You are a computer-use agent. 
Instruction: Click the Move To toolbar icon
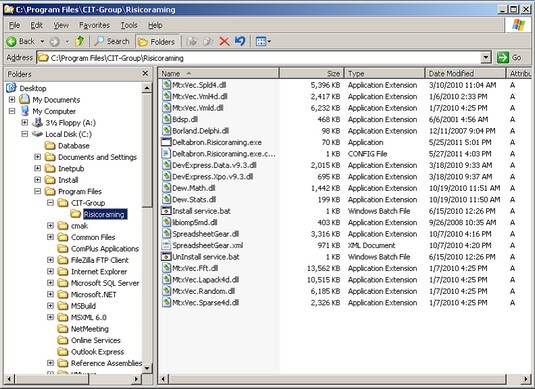(x=192, y=42)
